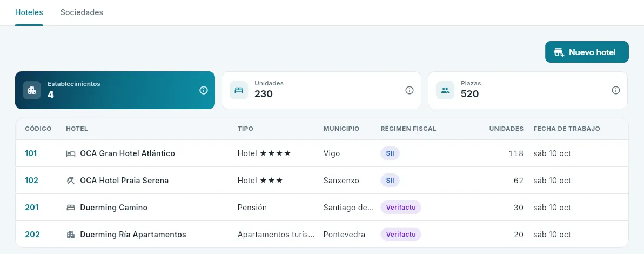This screenshot has height=254, width=644.
Task: Click the UNIDADES column header
Action: [506, 129]
